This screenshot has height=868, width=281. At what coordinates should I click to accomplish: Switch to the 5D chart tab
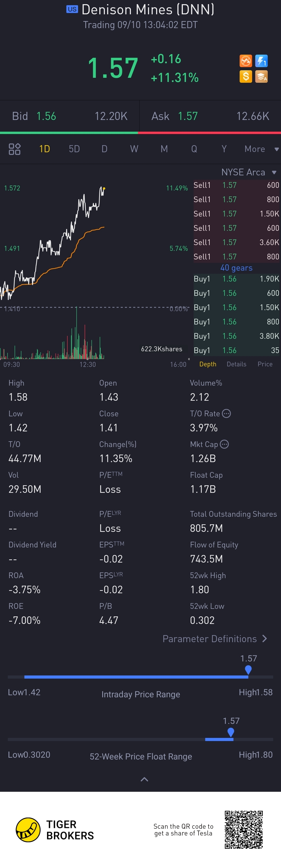[74, 149]
